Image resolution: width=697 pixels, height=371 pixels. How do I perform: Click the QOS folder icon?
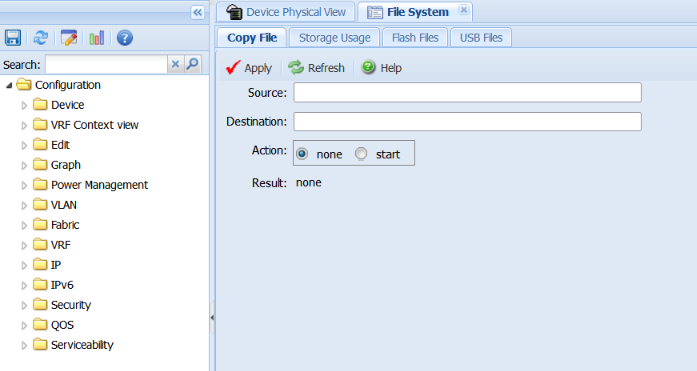click(40, 324)
